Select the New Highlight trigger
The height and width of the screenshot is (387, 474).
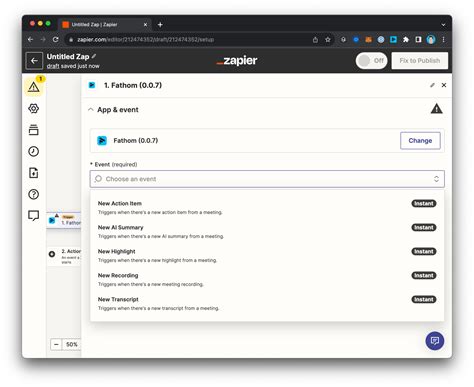[267, 255]
